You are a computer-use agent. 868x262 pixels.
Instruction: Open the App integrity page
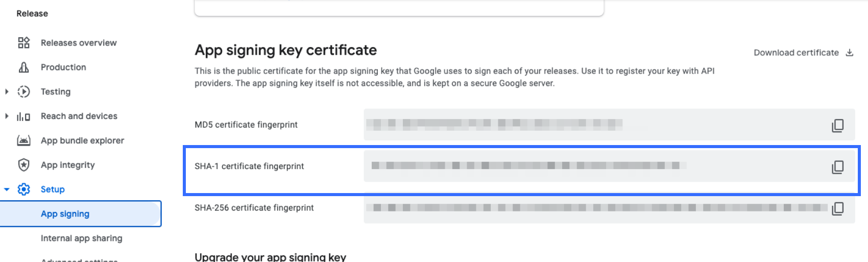67,165
